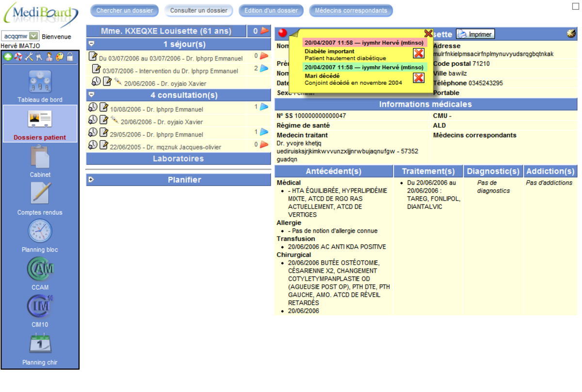Click the 'Pas de diagnostics' text
Image resolution: width=582 pixels, height=392 pixels.
pos(494,187)
